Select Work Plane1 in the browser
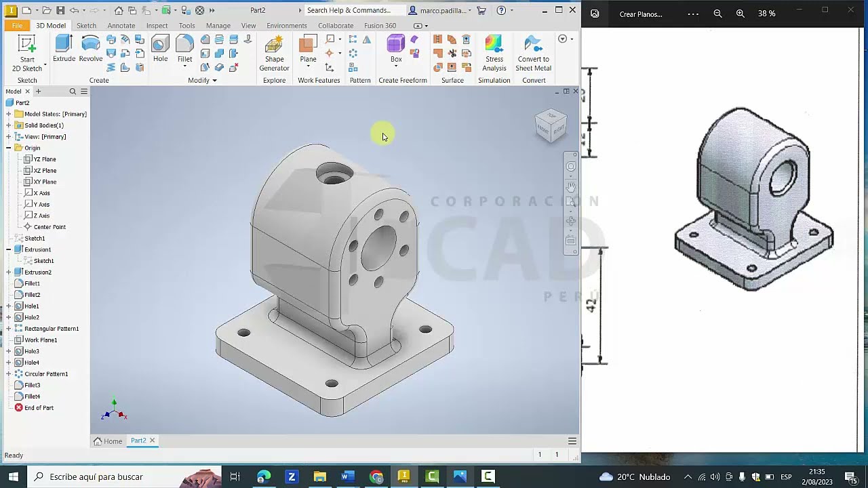The height and width of the screenshot is (488, 868). [x=41, y=340]
